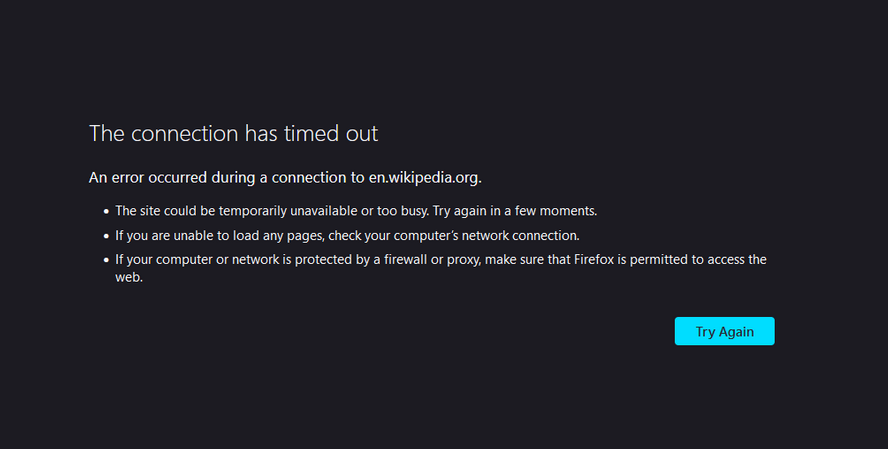Click the bullet dot before 'If your computer or network'

(x=106, y=260)
